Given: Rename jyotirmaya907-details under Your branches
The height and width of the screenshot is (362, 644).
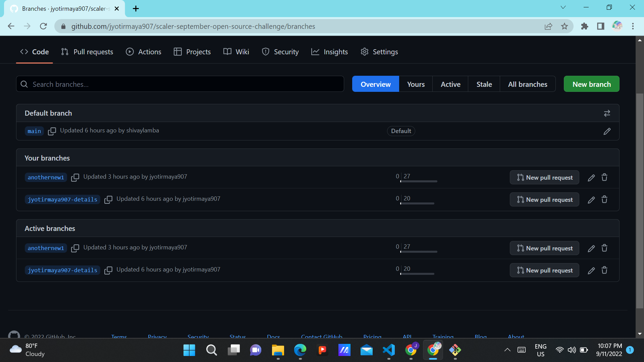Looking at the screenshot, I should pyautogui.click(x=591, y=200).
